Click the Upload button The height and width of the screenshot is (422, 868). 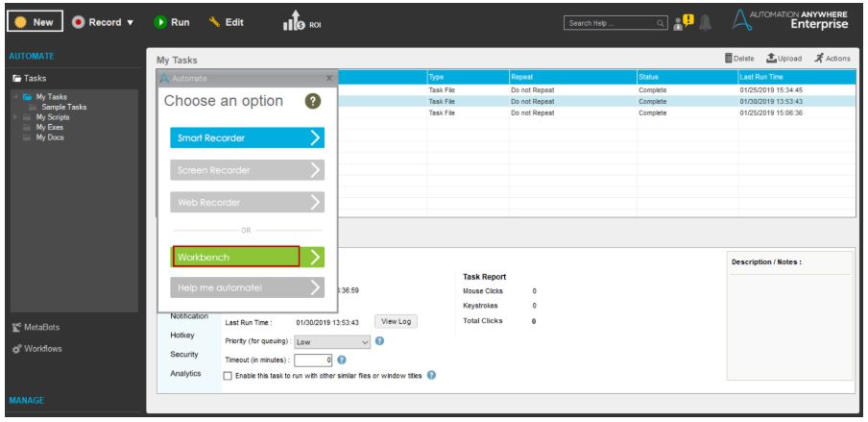(x=784, y=59)
